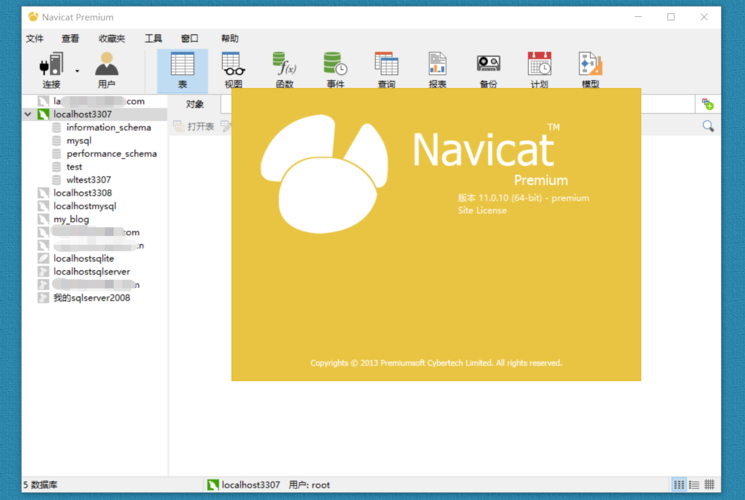Click the localhostsqlite connection icon
Image resolution: width=745 pixels, height=500 pixels.
point(43,259)
